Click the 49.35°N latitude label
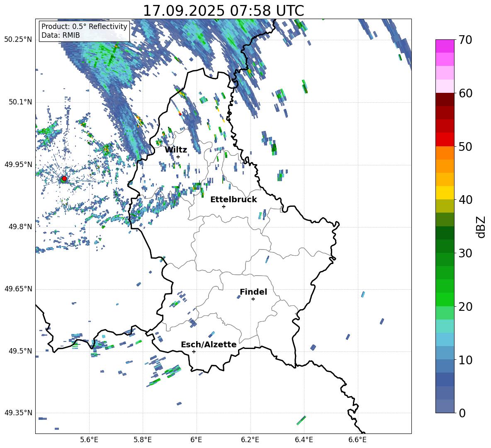Screen dimensions: 491x448 pyautogui.click(x=18, y=413)
